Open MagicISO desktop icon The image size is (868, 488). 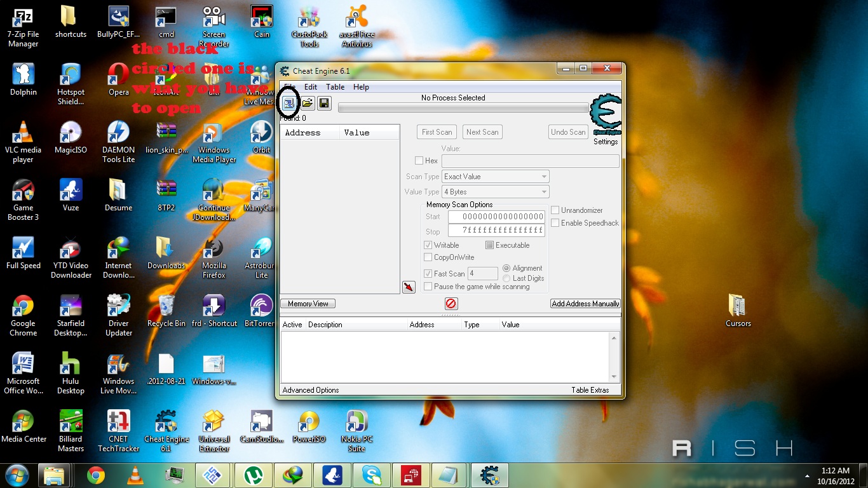pyautogui.click(x=71, y=137)
